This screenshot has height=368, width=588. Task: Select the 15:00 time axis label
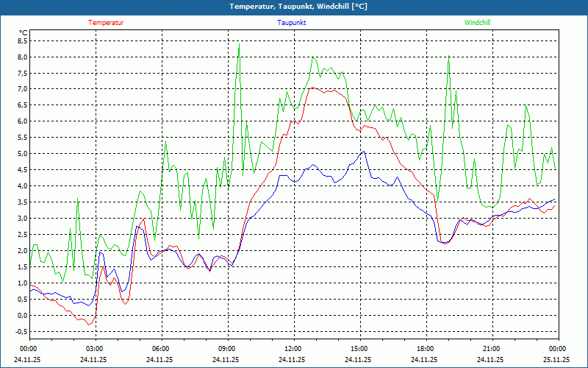359,349
